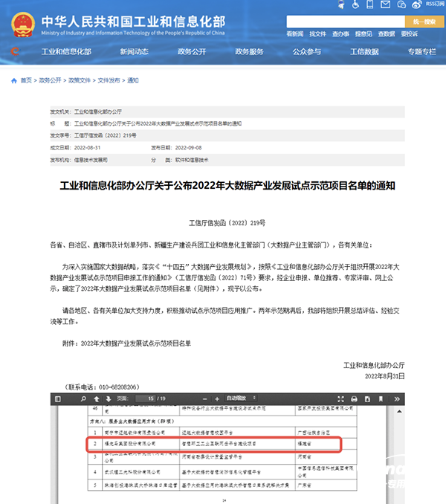Click 文件发布 breadcrumb link

pos(109,80)
